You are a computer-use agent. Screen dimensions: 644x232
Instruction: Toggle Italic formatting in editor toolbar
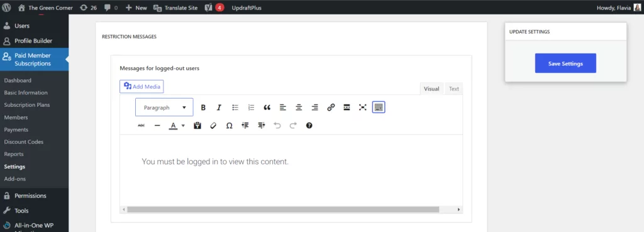pos(219,107)
